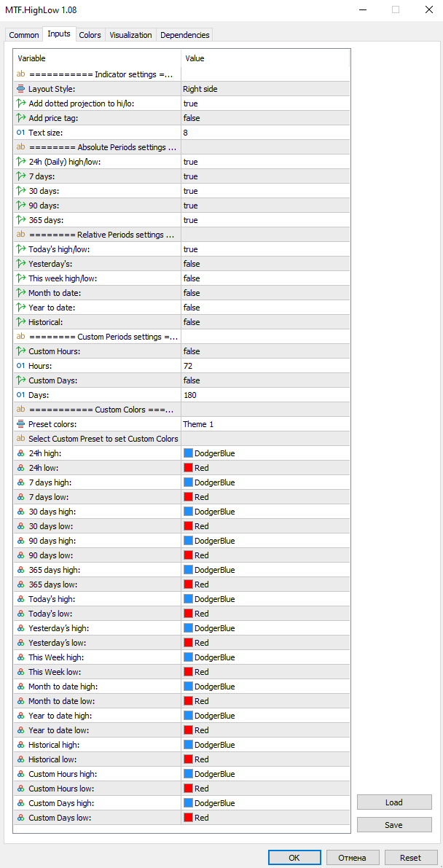The image size is (443, 868).
Task: Toggle Custom Days value false
Action: point(265,380)
